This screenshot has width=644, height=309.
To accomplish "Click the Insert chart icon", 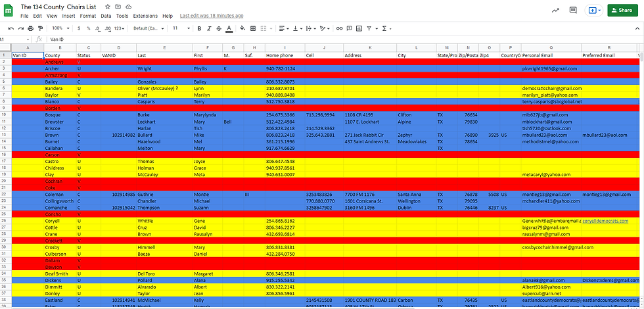I will [359, 28].
